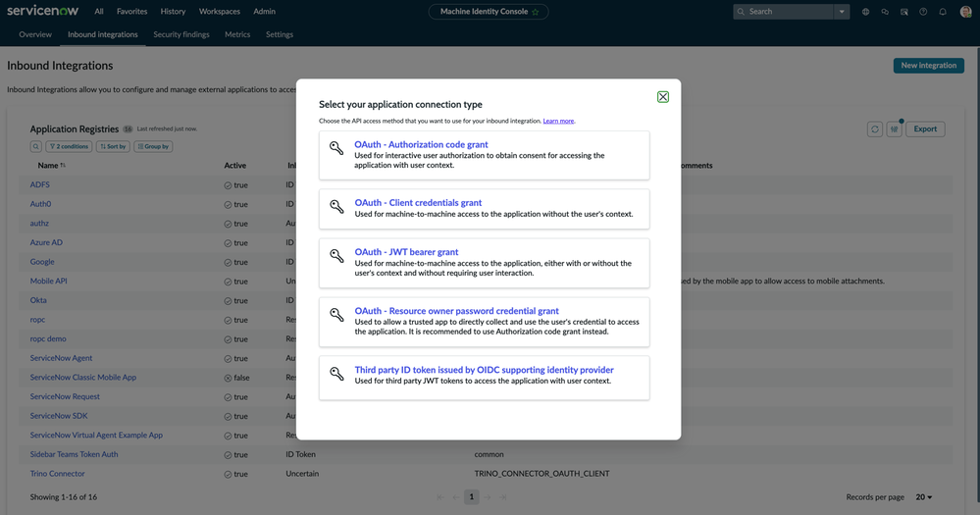
Task: Open the Learn more link
Action: pyautogui.click(x=558, y=121)
